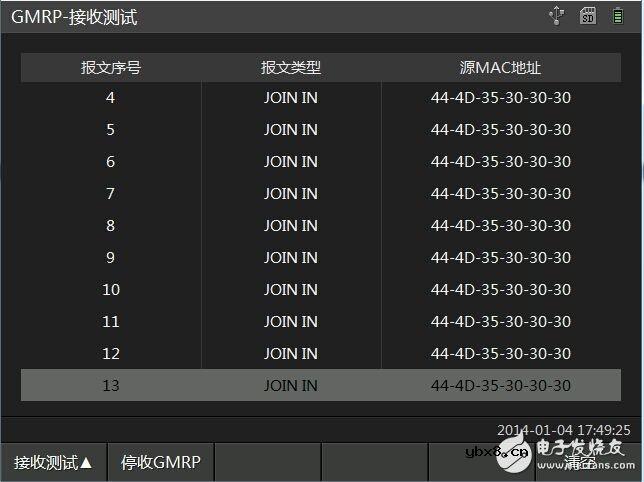Click the MAC address in row 7
644x482 pixels.
501,194
